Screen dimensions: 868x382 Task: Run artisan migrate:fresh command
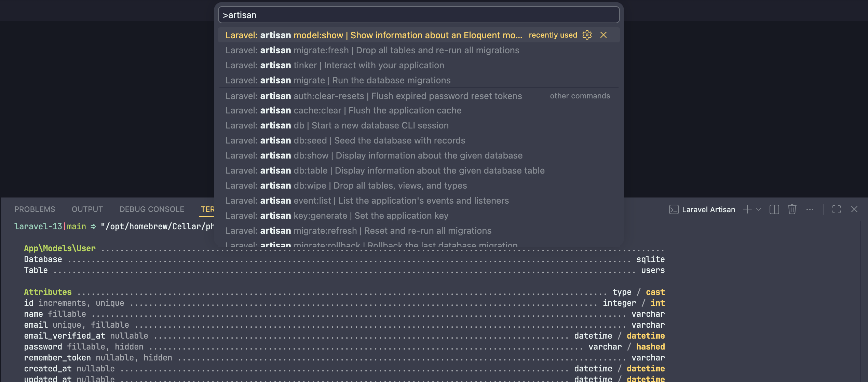372,50
